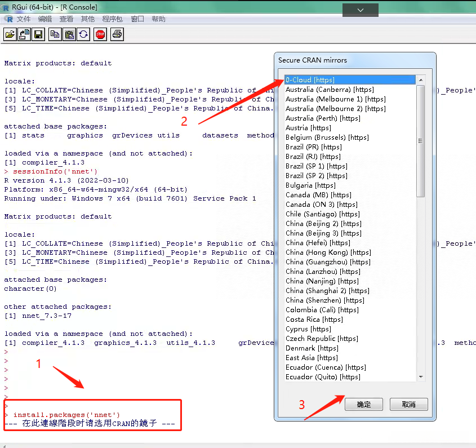The height and width of the screenshot is (448, 476).
Task: Select China (Shenzhen) [https] mirror
Action: click(350, 300)
